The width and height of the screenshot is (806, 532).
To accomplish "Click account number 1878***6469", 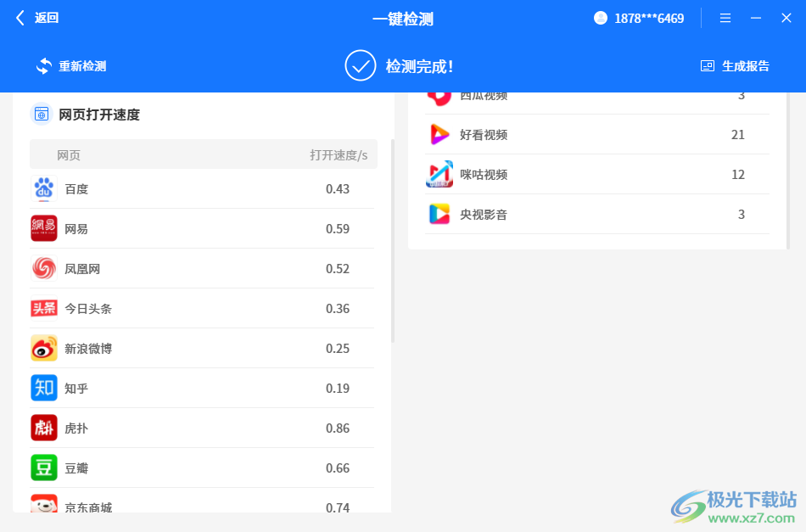I will (649, 19).
